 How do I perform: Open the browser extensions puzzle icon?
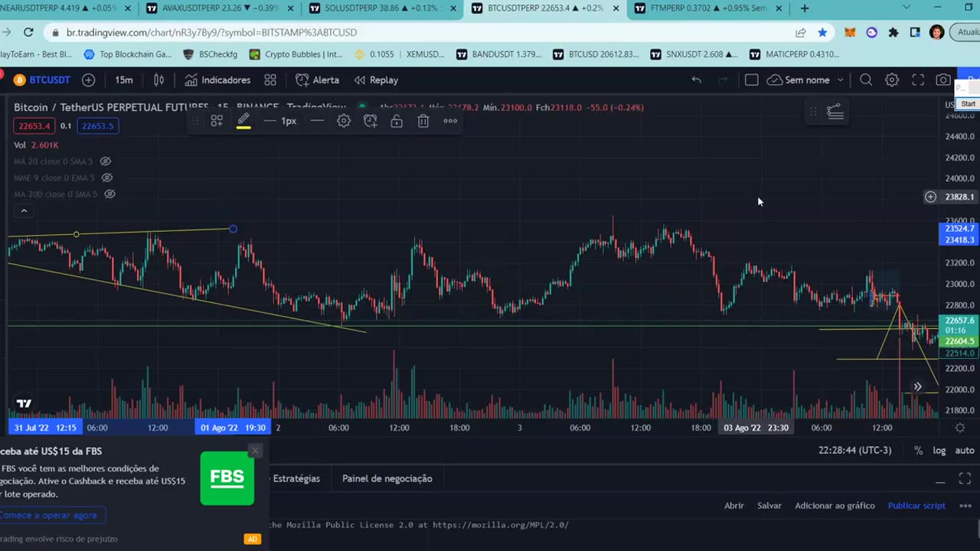click(893, 32)
